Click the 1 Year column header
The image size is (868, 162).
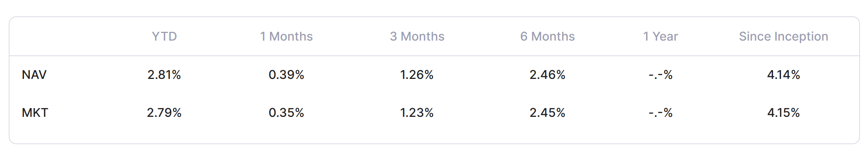point(660,36)
